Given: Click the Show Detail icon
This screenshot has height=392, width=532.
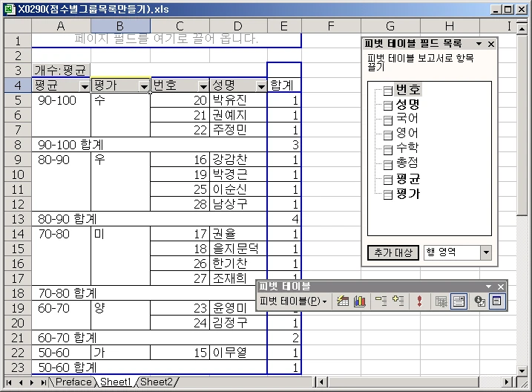Looking at the screenshot, I should pyautogui.click(x=398, y=301).
